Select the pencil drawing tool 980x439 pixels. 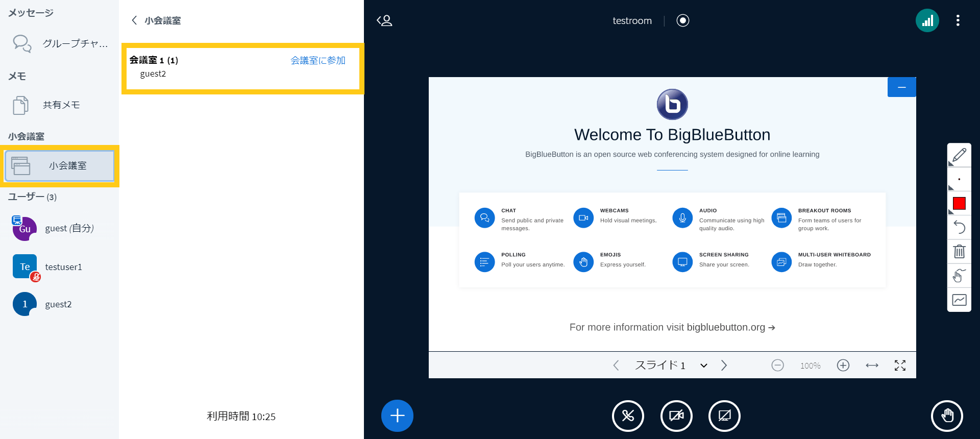coord(959,155)
